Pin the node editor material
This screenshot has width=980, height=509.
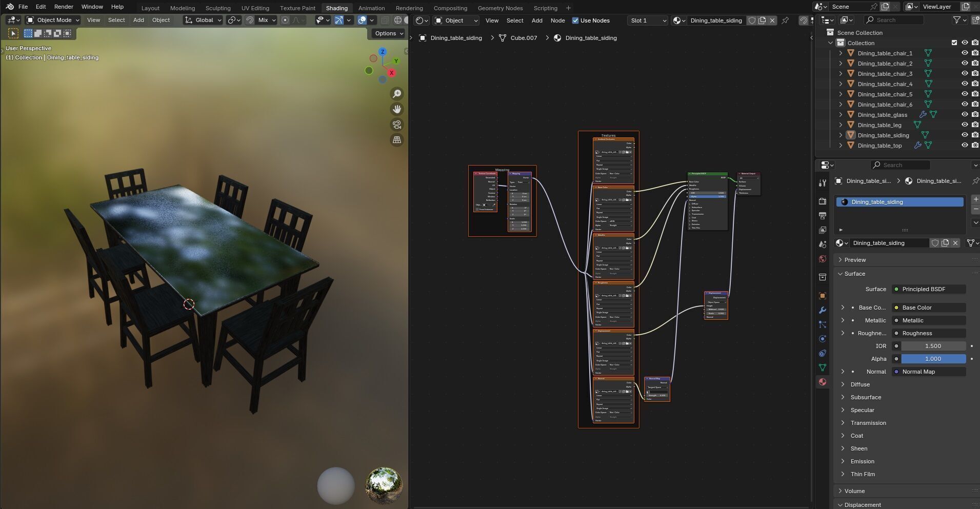(x=785, y=21)
